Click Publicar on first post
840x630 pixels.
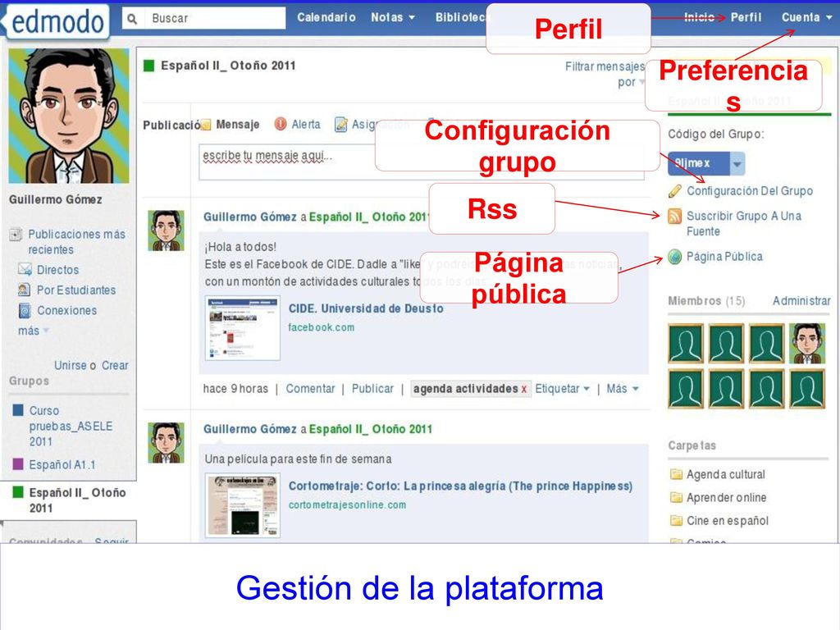372,388
